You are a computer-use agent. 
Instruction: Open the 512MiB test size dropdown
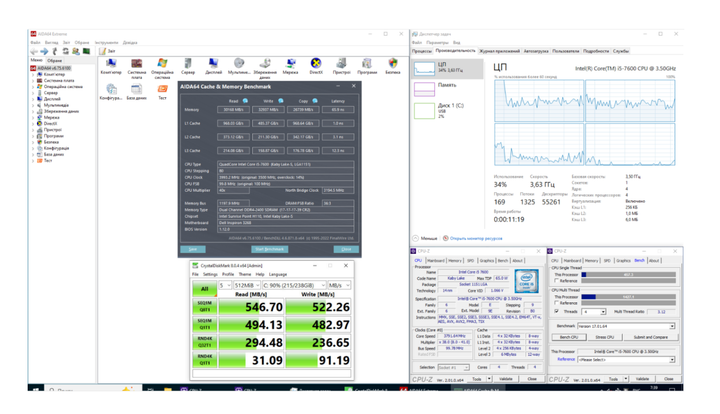[x=247, y=285]
